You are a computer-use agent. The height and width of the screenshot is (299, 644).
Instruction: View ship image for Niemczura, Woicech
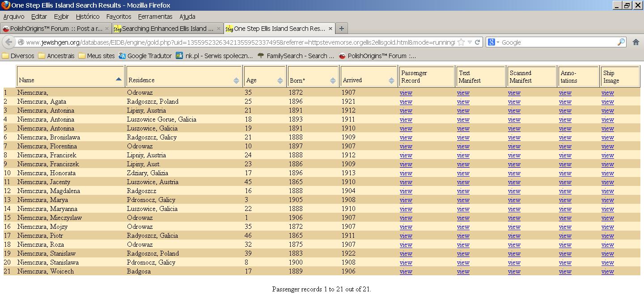tap(607, 272)
